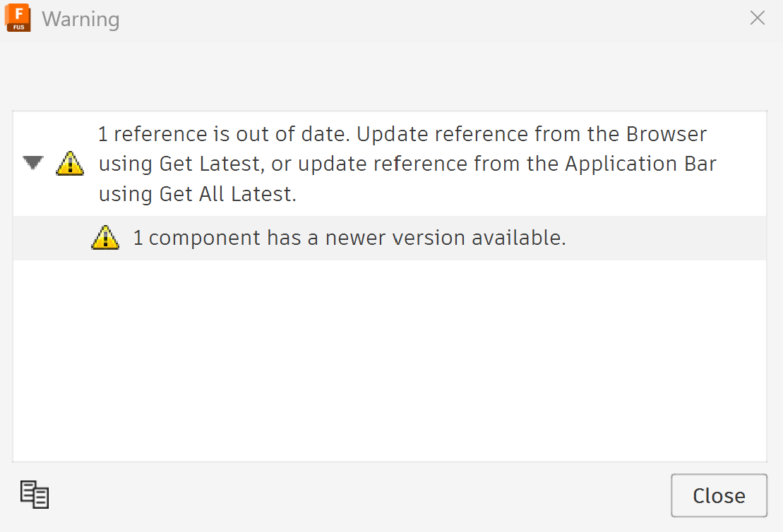This screenshot has width=783, height=532.
Task: Click the warning triangle beside component message
Action: [105, 238]
